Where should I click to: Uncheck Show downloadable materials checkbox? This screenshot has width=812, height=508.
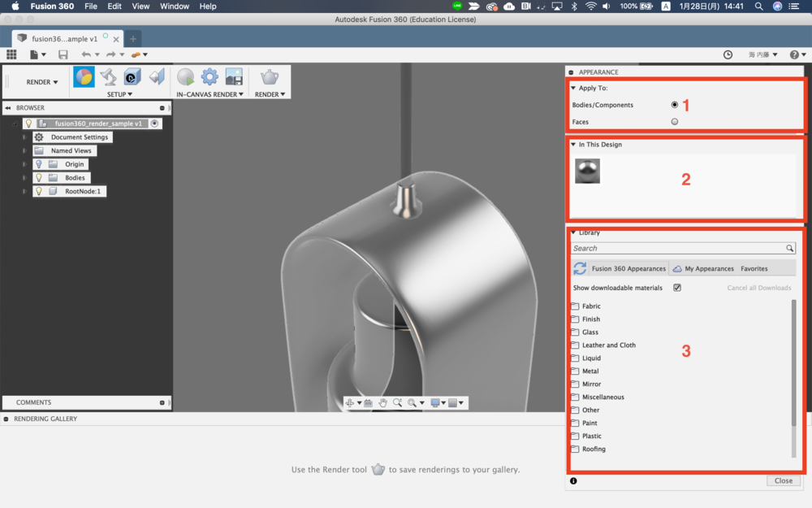[x=677, y=288]
